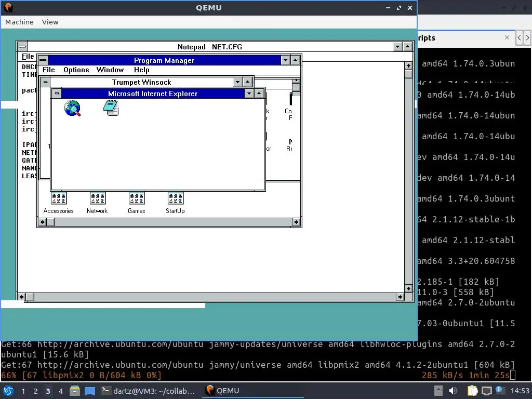The width and height of the screenshot is (532, 399).
Task: Open QEMU View menu
Action: coord(50,22)
